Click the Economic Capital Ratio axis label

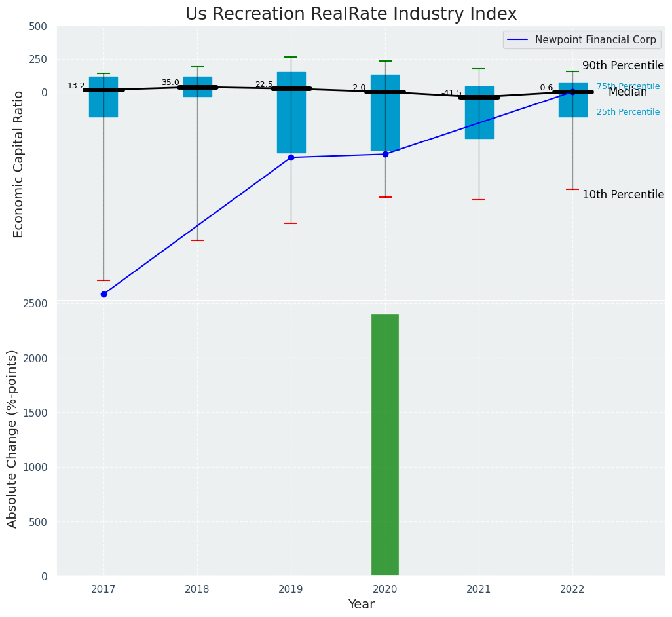pyautogui.click(x=18, y=164)
